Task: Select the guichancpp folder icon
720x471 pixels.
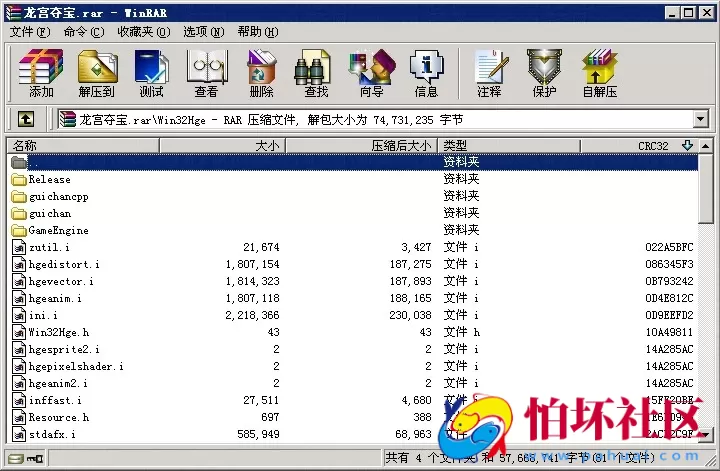Action: pyautogui.click(x=19, y=196)
